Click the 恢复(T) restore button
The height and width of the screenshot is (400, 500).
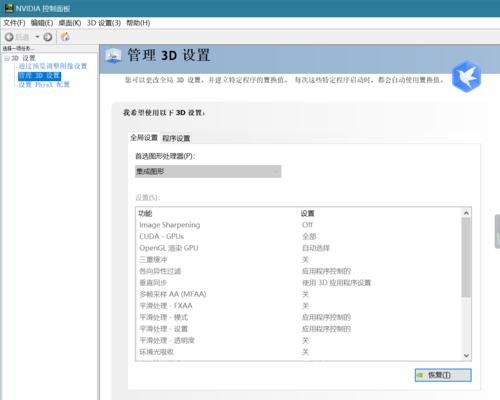pyautogui.click(x=443, y=375)
